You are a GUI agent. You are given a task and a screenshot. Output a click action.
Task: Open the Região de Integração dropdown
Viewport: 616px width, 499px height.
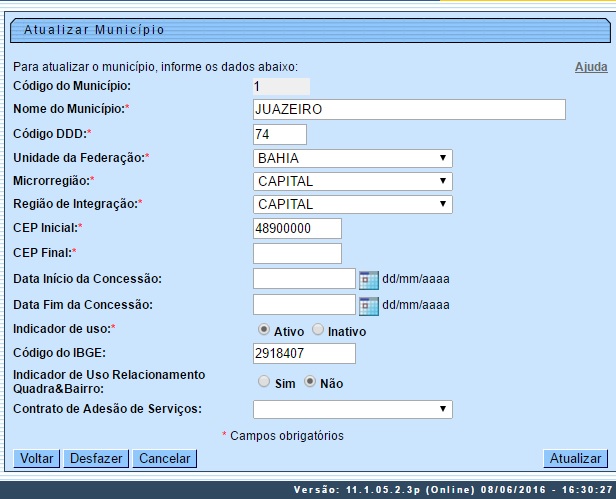click(x=352, y=204)
